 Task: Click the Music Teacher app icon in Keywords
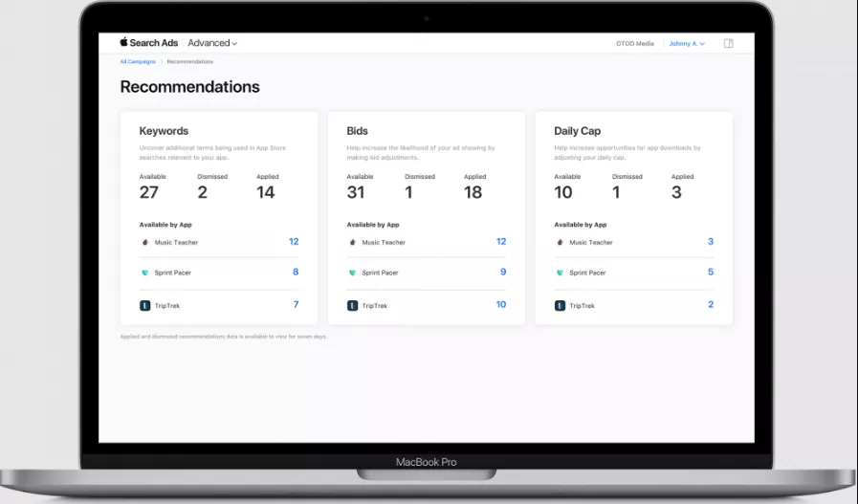click(x=145, y=242)
